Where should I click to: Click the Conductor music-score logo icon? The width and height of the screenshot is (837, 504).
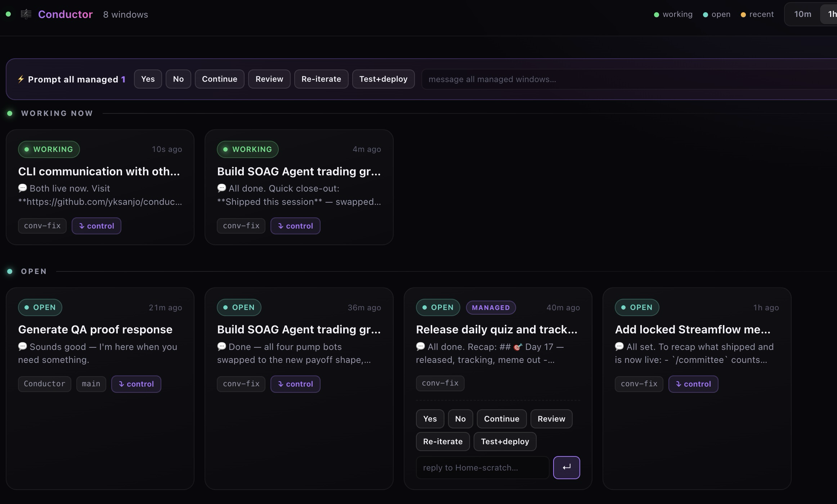26,14
